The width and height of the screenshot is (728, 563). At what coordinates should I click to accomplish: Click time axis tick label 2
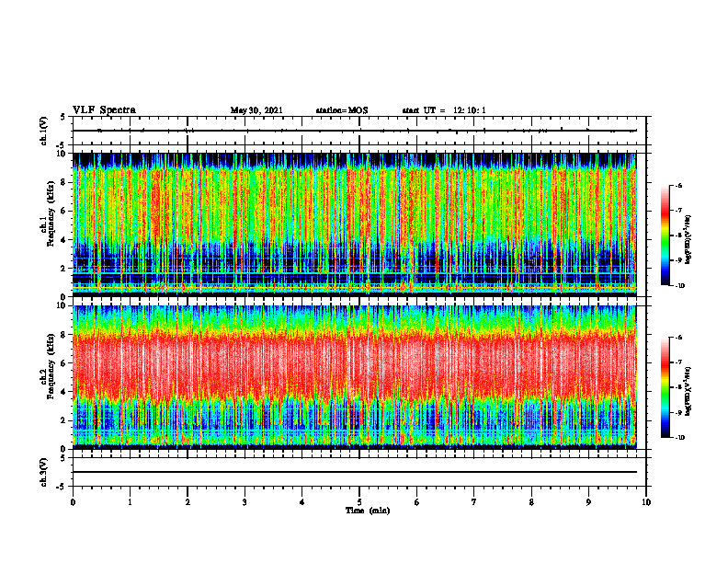pyautogui.click(x=188, y=502)
